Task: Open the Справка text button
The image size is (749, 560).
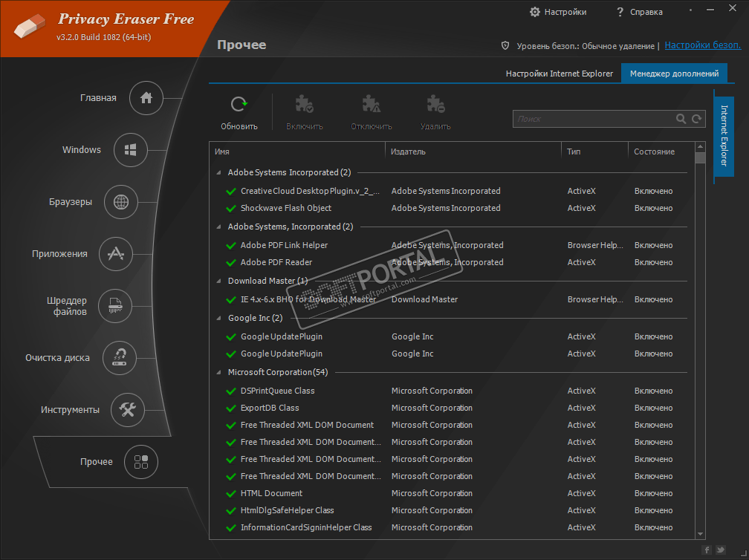Action: coord(646,12)
